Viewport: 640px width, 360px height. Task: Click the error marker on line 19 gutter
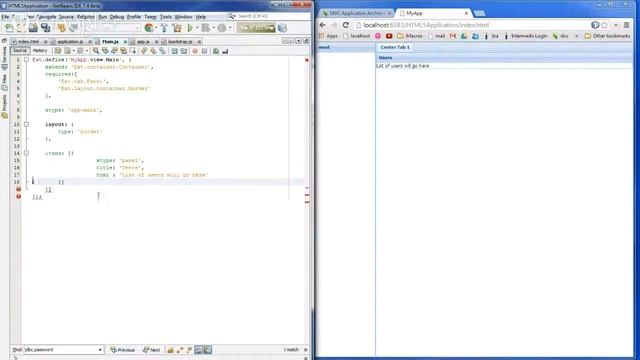(x=18, y=189)
